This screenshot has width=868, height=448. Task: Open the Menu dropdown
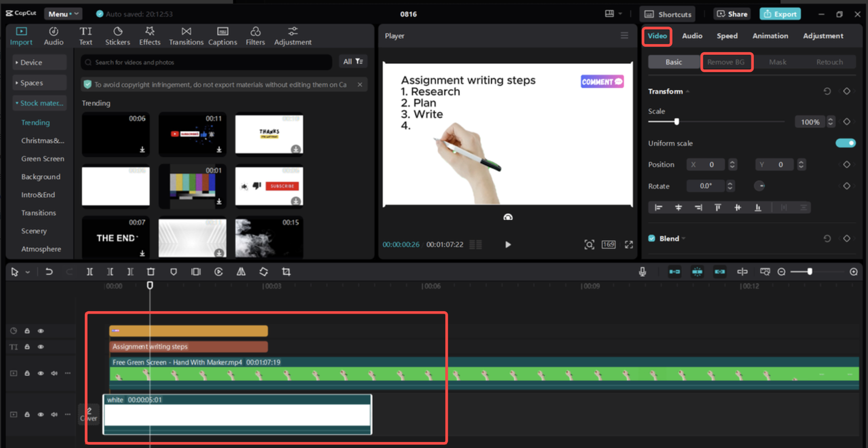pyautogui.click(x=63, y=14)
